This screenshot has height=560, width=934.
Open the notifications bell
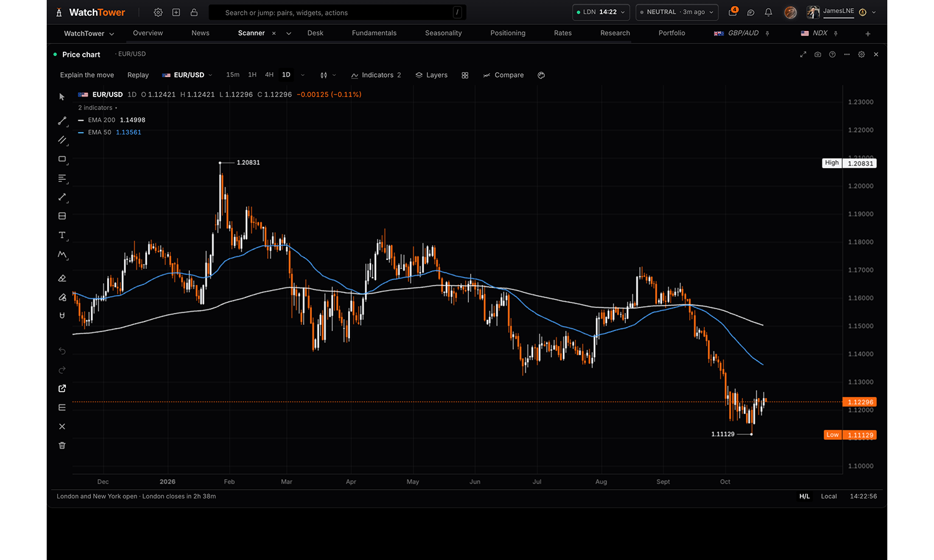768,12
